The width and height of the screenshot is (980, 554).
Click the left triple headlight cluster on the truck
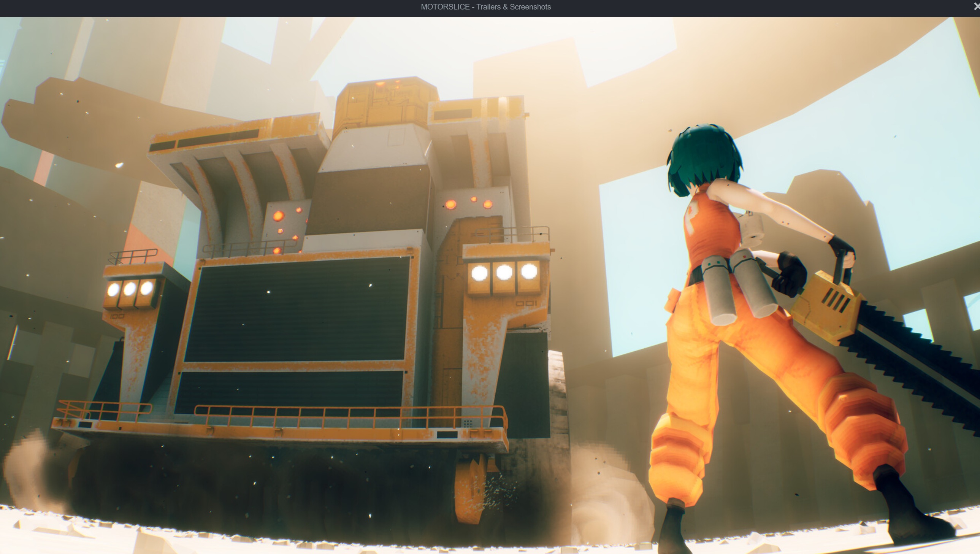[x=129, y=290]
